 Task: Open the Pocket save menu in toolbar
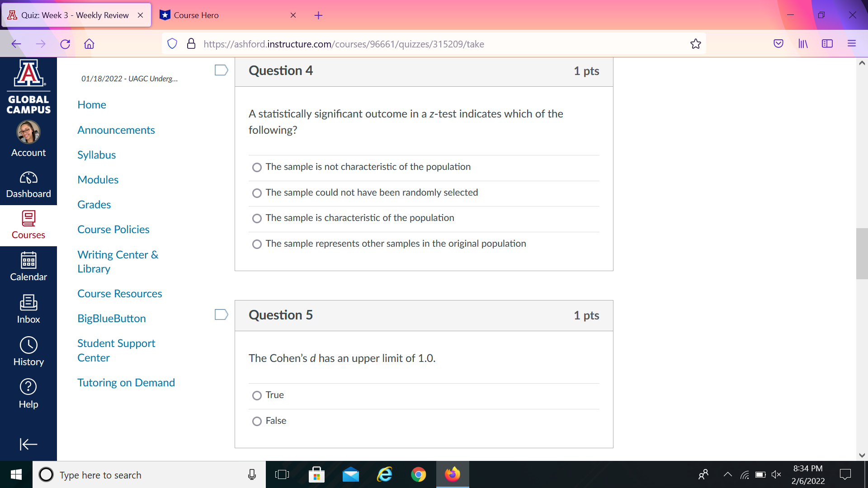(778, 43)
